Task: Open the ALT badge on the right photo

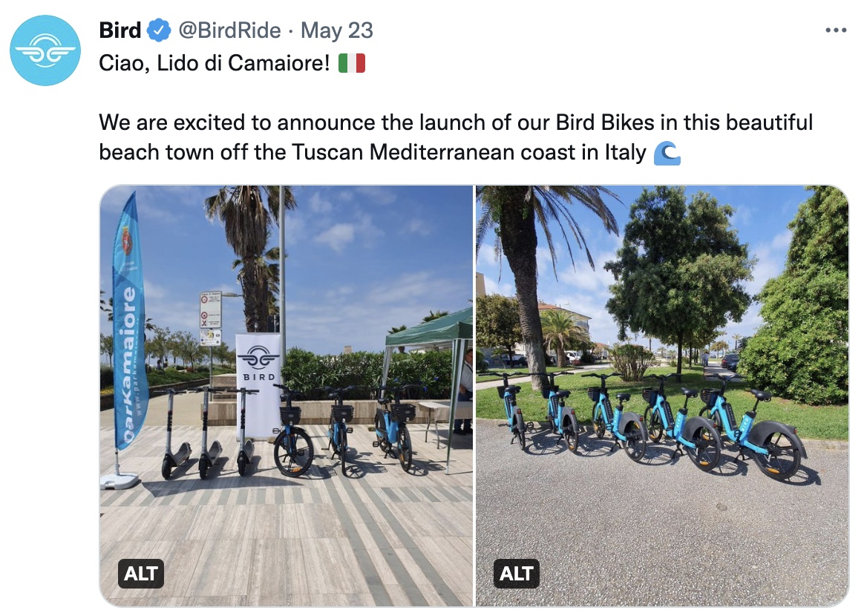Action: (516, 573)
